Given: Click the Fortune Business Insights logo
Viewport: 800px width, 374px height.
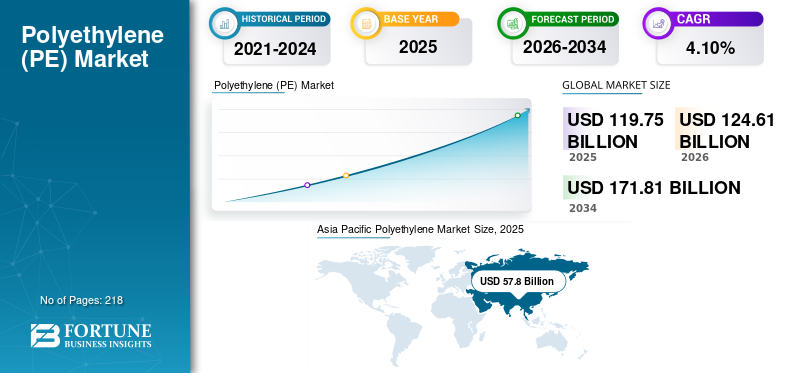Looking at the screenshot, I should (91, 336).
